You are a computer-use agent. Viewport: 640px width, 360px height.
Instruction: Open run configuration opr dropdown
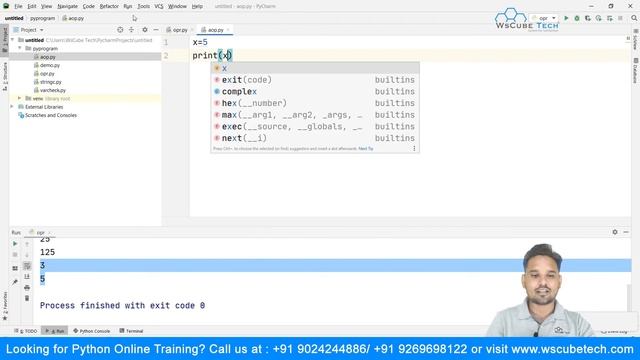tap(544, 18)
